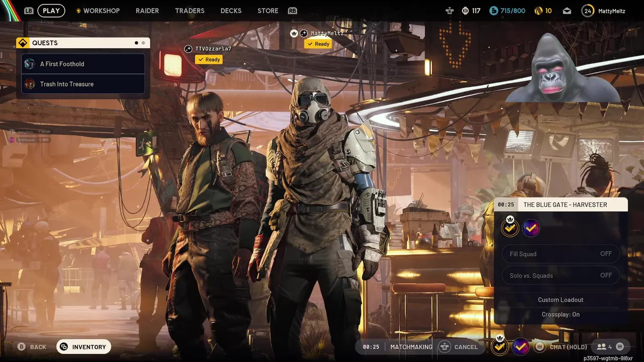Image resolution: width=644 pixels, height=362 pixels.
Task: Open the INVENTORY button
Action: [84, 347]
